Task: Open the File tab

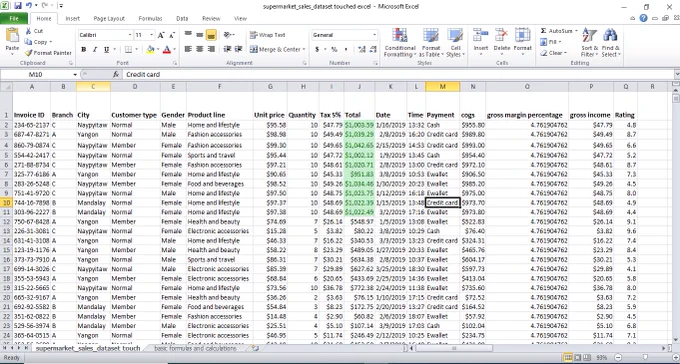Action: 14,19
